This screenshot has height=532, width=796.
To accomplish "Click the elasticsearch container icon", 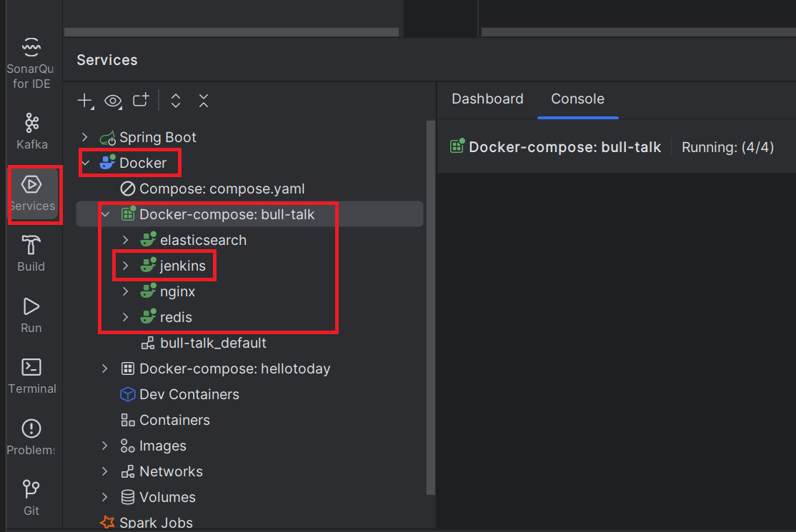I will click(x=148, y=239).
